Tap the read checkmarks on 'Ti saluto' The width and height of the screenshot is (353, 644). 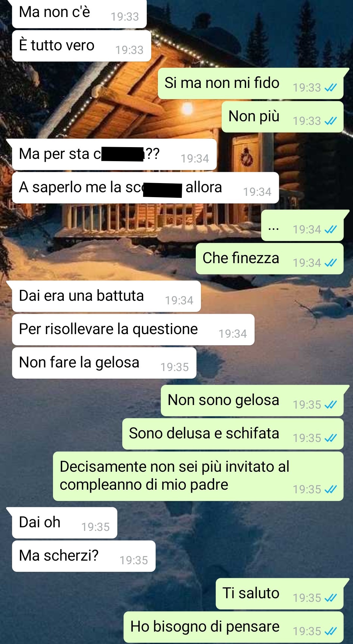330,598
